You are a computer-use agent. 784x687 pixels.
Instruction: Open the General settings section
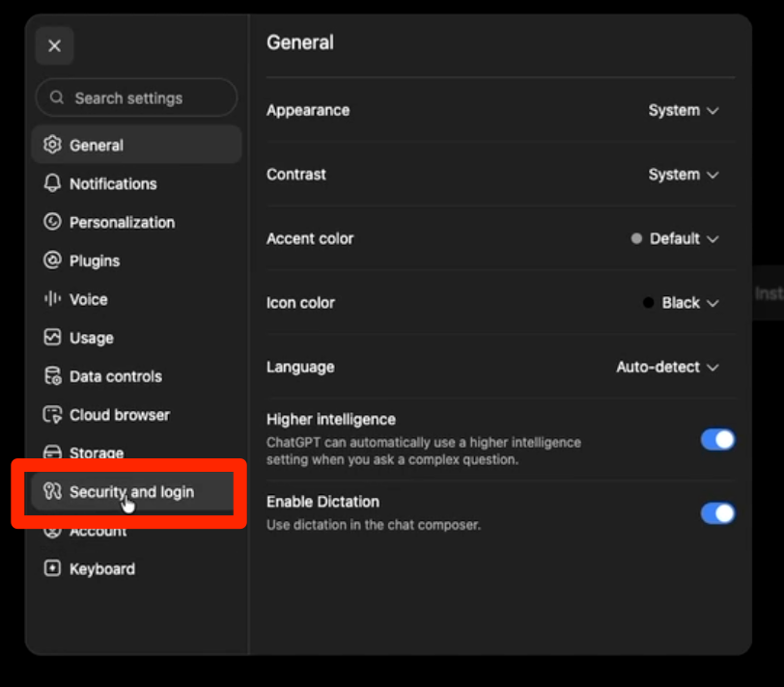click(136, 145)
